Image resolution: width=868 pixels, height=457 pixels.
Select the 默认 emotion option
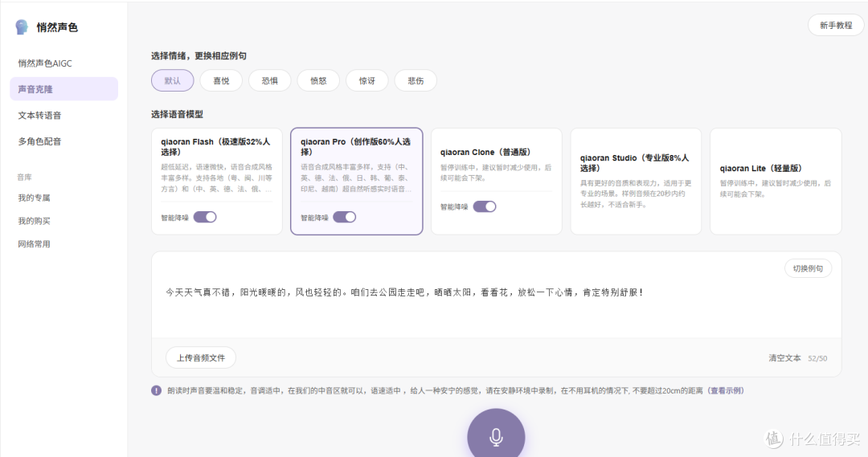pyautogui.click(x=173, y=81)
